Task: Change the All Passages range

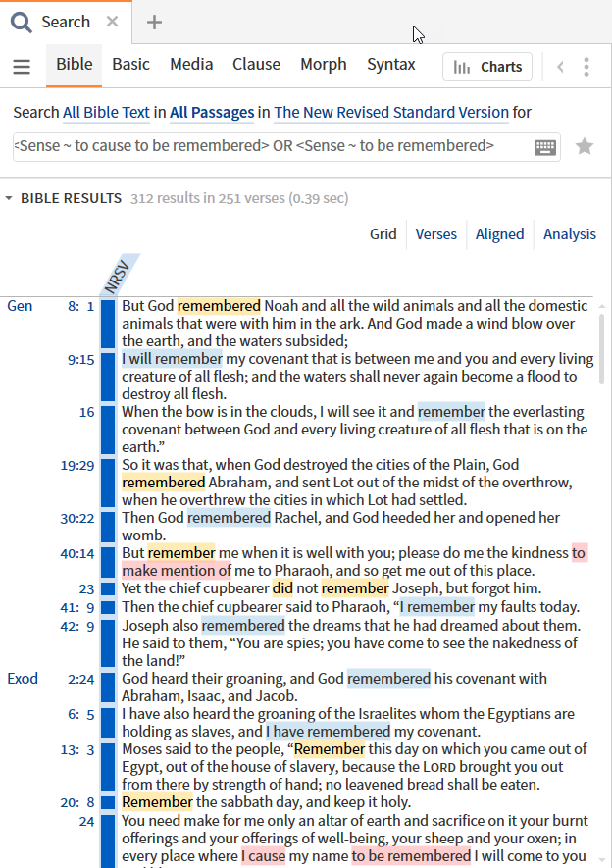Action: tap(212, 113)
